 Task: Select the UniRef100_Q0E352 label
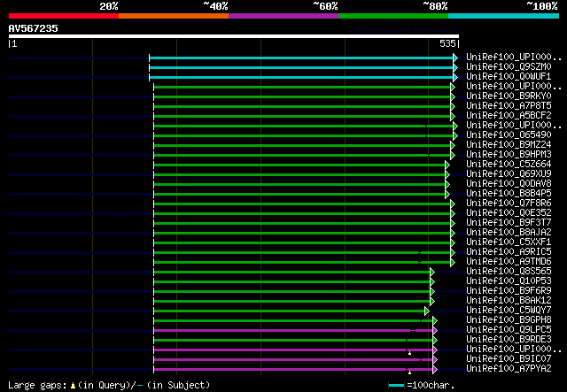pyautogui.click(x=509, y=213)
